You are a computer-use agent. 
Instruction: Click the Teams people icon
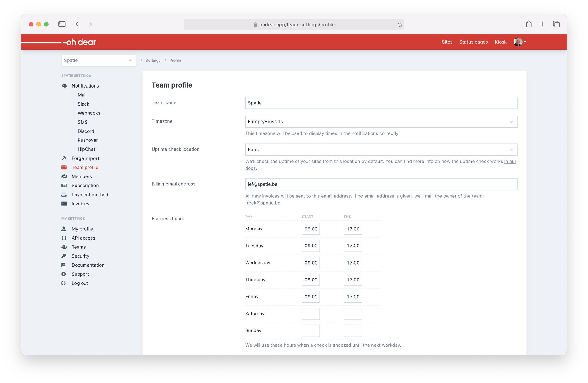coord(64,247)
